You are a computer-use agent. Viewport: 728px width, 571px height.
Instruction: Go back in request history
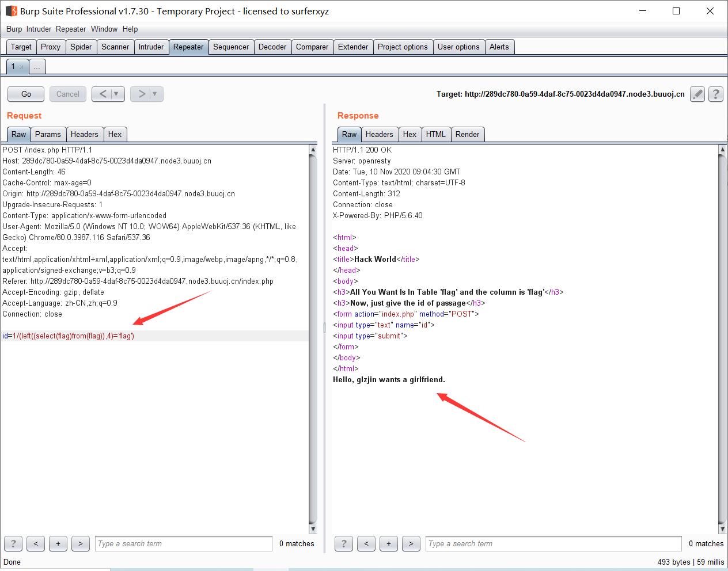coord(103,94)
